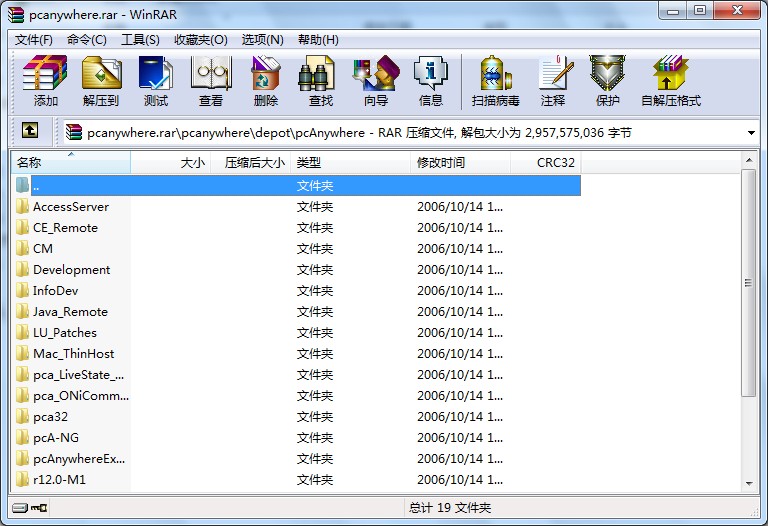Open the 收藏夹(O) menu
The image size is (768, 526).
tap(201, 40)
